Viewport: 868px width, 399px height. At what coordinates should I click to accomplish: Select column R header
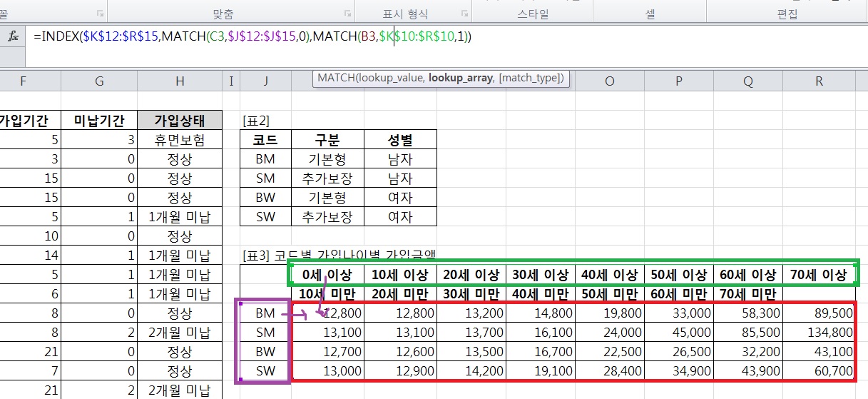(819, 81)
